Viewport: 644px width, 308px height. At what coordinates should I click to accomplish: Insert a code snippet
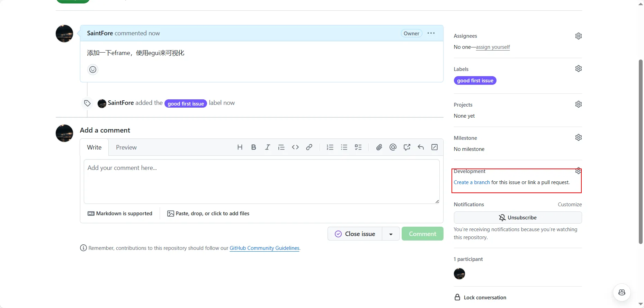pos(295,147)
